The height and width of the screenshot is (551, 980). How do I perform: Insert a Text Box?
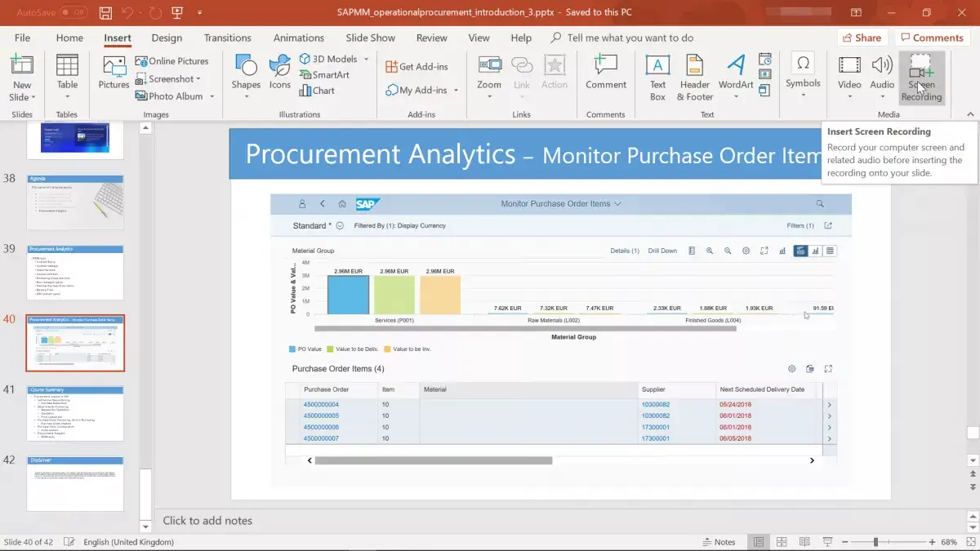pos(657,78)
